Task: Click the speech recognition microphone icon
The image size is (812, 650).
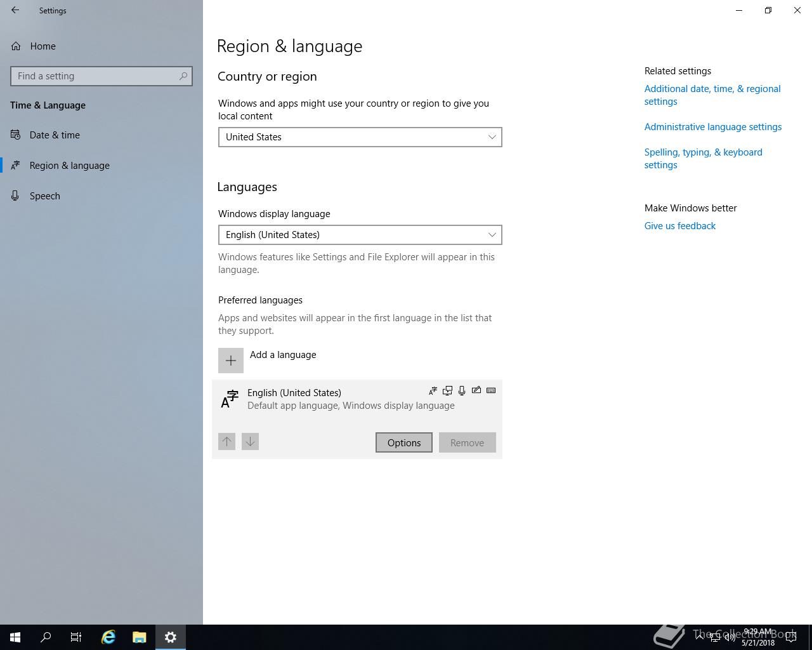Action: point(462,390)
